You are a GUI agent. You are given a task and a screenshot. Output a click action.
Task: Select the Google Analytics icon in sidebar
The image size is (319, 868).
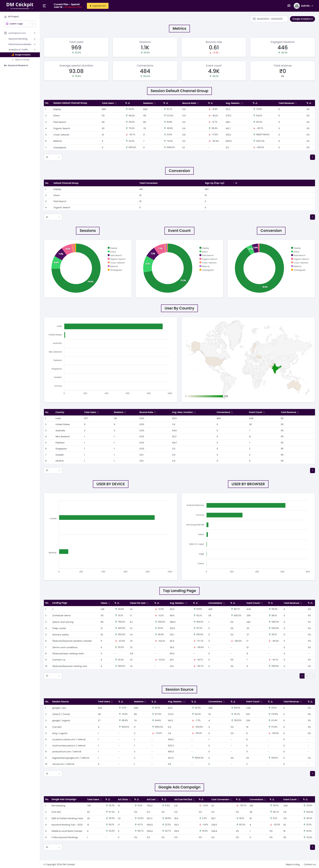click(12, 55)
